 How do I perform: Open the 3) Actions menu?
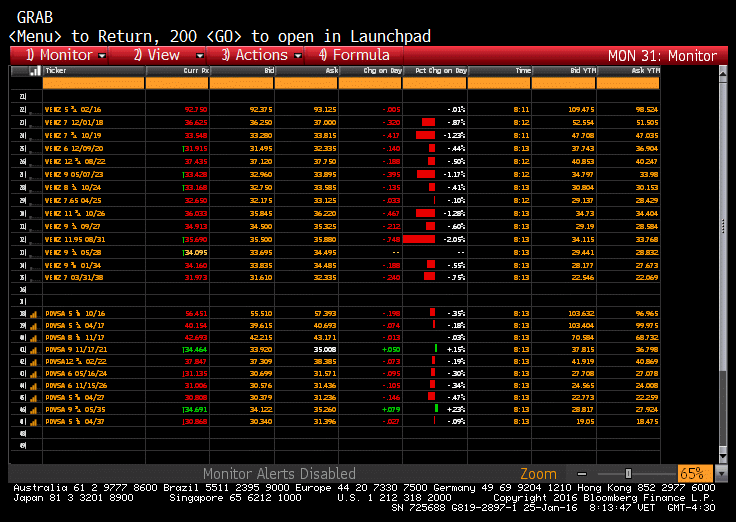(255, 55)
